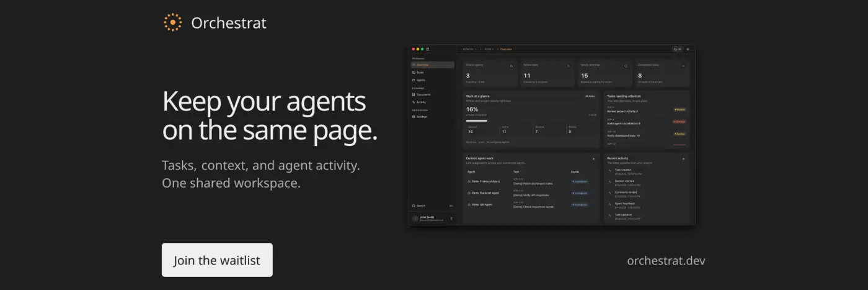Image resolution: width=868 pixels, height=290 pixels.
Task: Click the Join the waitlist button
Action: tap(217, 260)
